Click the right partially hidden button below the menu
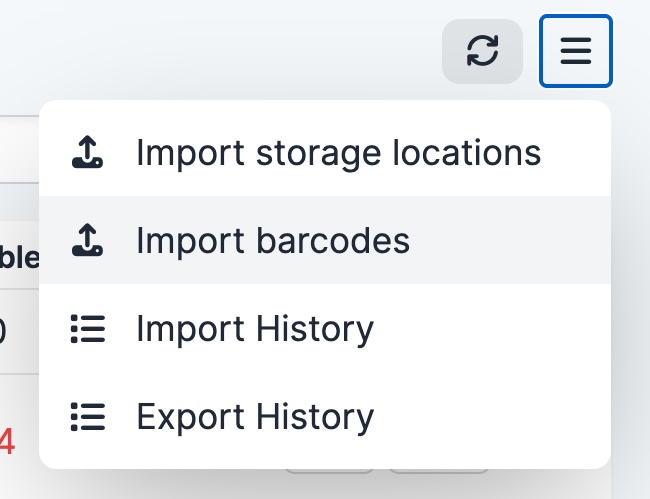 [x=438, y=469]
